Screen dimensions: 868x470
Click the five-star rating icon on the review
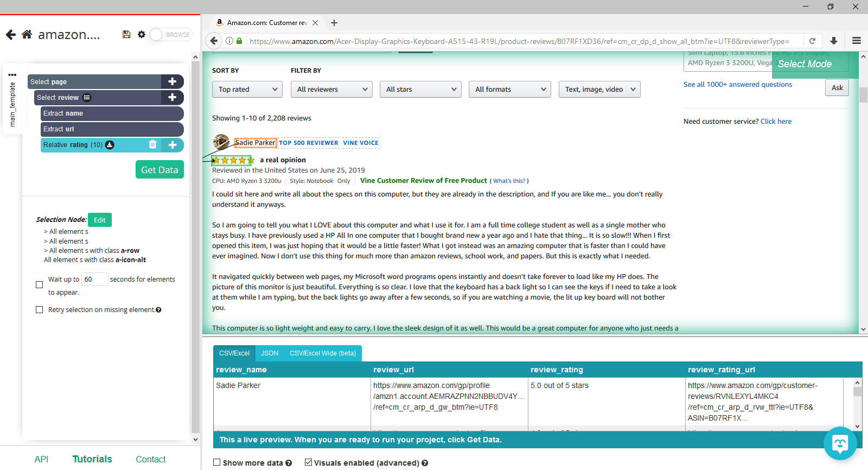[x=232, y=160]
